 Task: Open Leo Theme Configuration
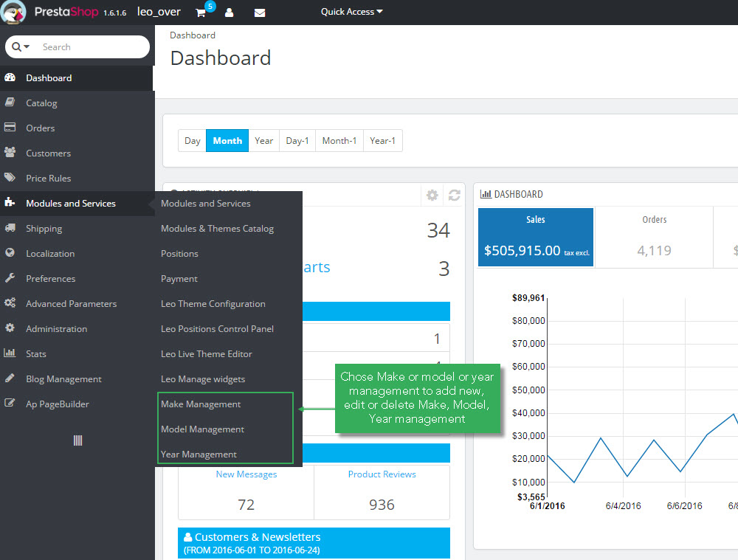(x=213, y=303)
